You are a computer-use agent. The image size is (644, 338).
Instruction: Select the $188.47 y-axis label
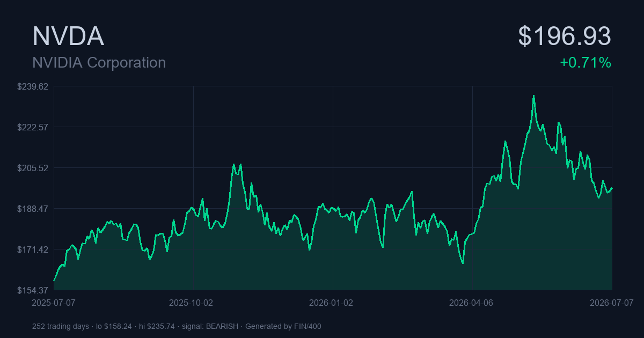pos(33,209)
